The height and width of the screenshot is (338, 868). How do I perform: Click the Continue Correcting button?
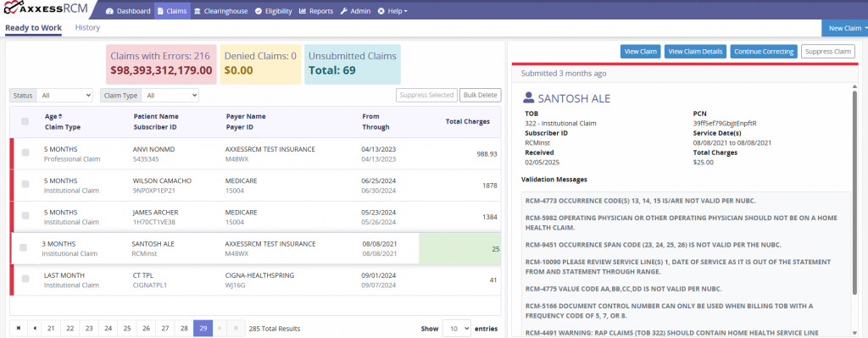(764, 52)
